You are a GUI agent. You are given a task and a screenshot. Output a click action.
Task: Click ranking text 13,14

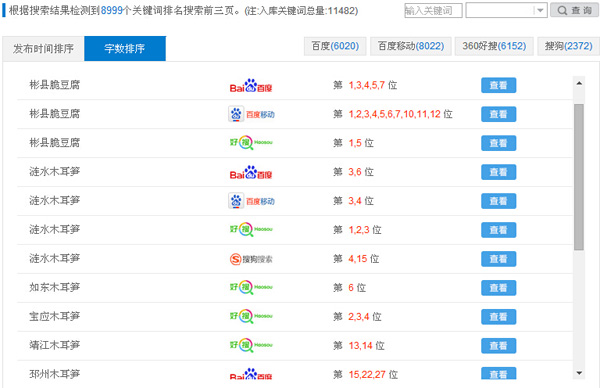coord(360,346)
